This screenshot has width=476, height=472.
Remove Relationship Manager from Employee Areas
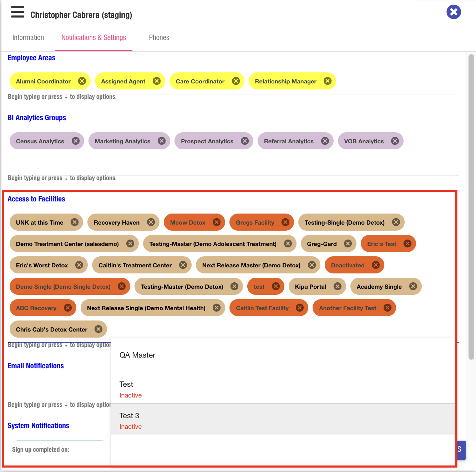click(x=327, y=81)
